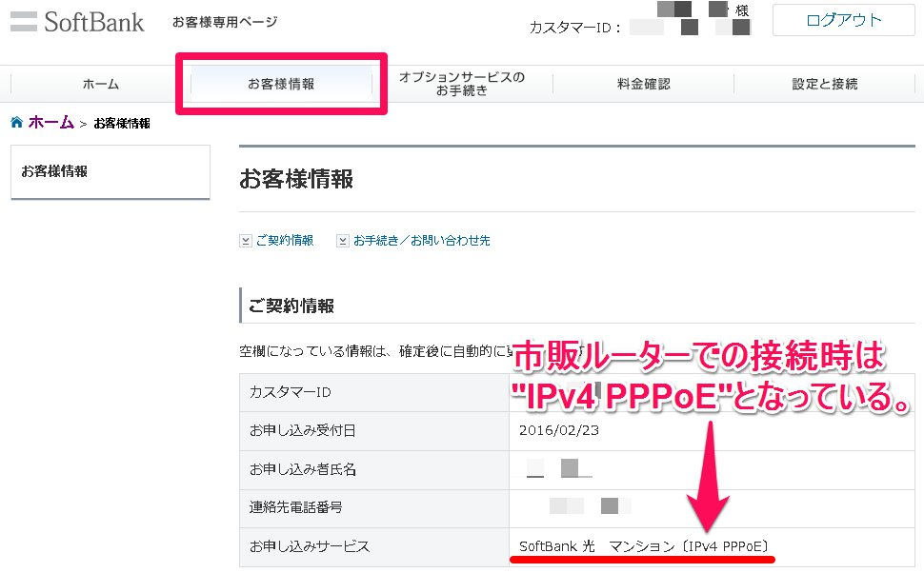Click the SoftBank logo
This screenshot has width=924, height=573.
point(77,22)
